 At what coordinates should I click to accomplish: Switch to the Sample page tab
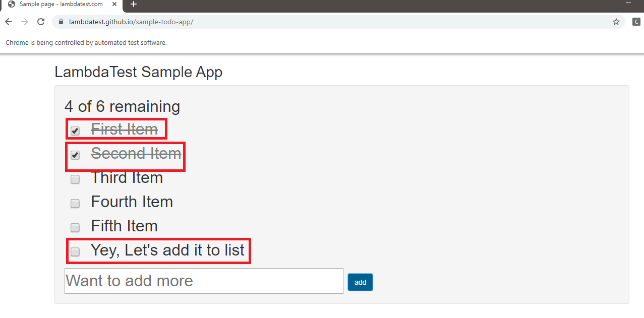61,6
